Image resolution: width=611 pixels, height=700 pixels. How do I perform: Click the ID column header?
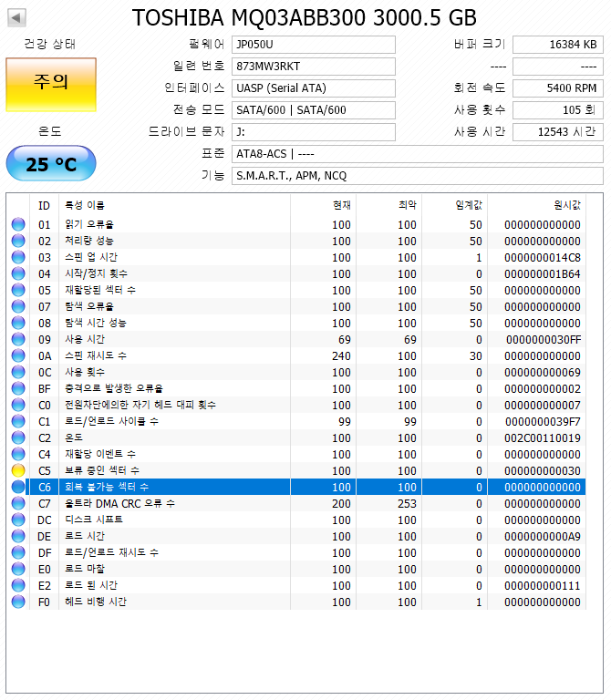point(44,205)
